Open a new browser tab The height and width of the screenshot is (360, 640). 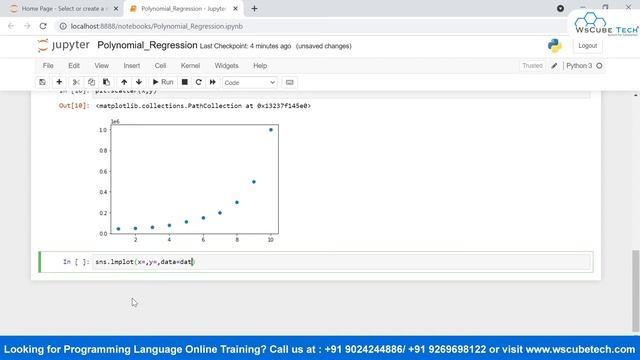pyautogui.click(x=254, y=9)
